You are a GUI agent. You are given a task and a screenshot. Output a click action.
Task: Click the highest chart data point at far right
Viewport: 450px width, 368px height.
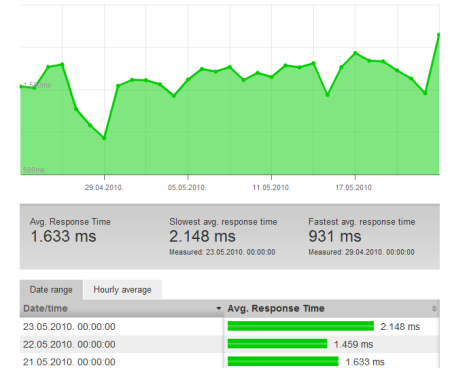tap(439, 35)
